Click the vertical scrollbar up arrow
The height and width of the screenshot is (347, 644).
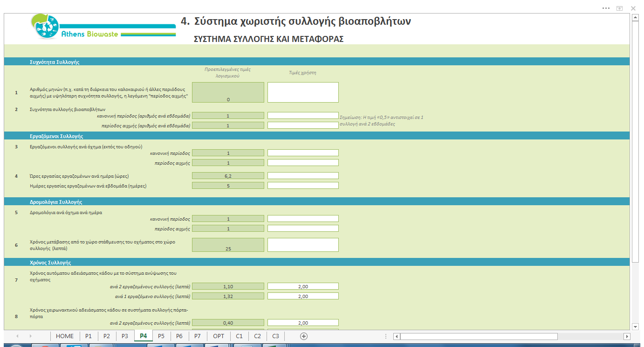(x=635, y=18)
